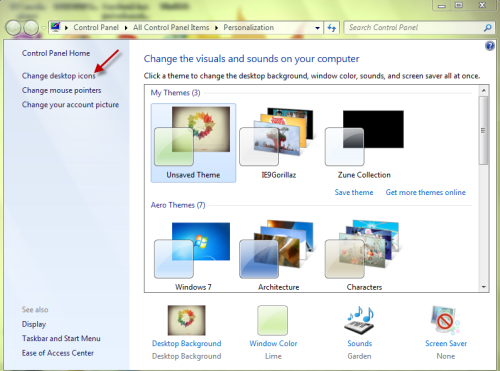Open the Display link under See also
The image size is (500, 371).
point(34,324)
